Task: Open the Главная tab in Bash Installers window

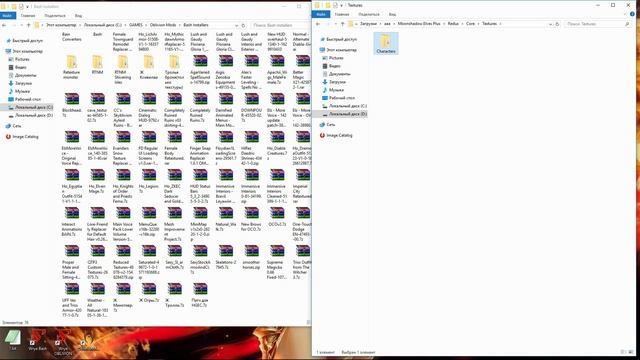Action: pyautogui.click(x=28, y=16)
